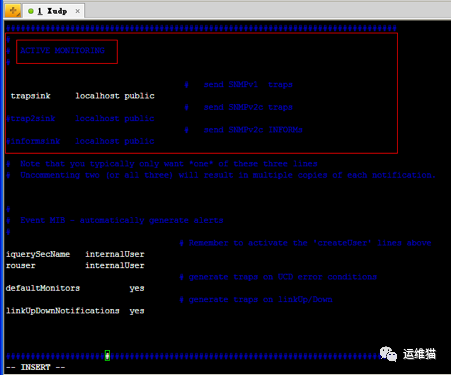Close the Xudp session tab

click(77, 11)
